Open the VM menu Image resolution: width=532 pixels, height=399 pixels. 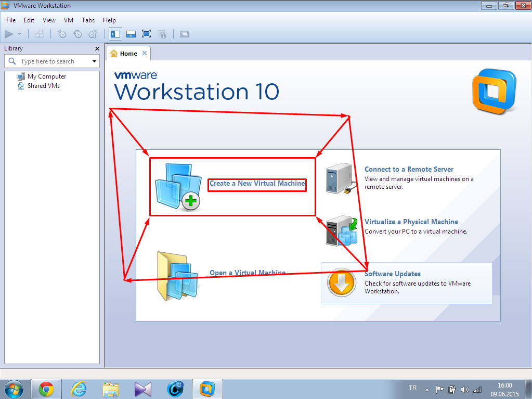click(x=69, y=20)
